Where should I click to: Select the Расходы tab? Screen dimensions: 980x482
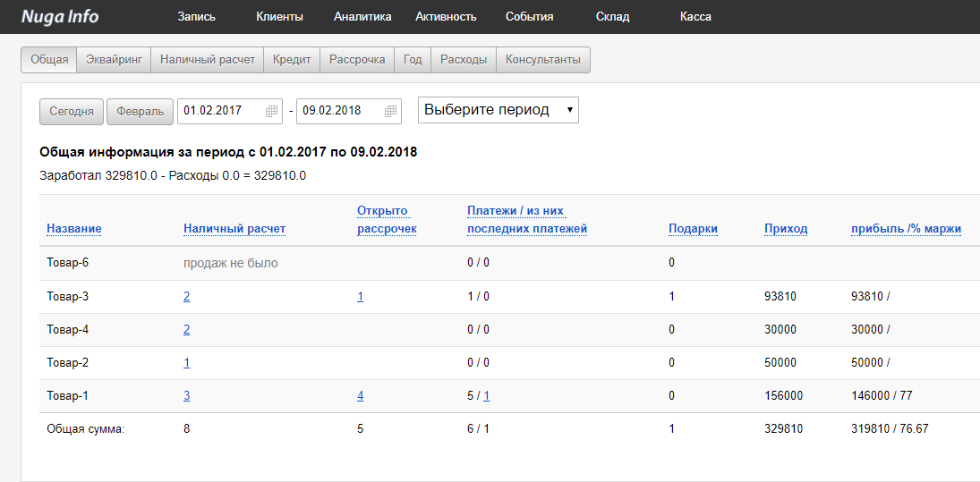coord(463,60)
